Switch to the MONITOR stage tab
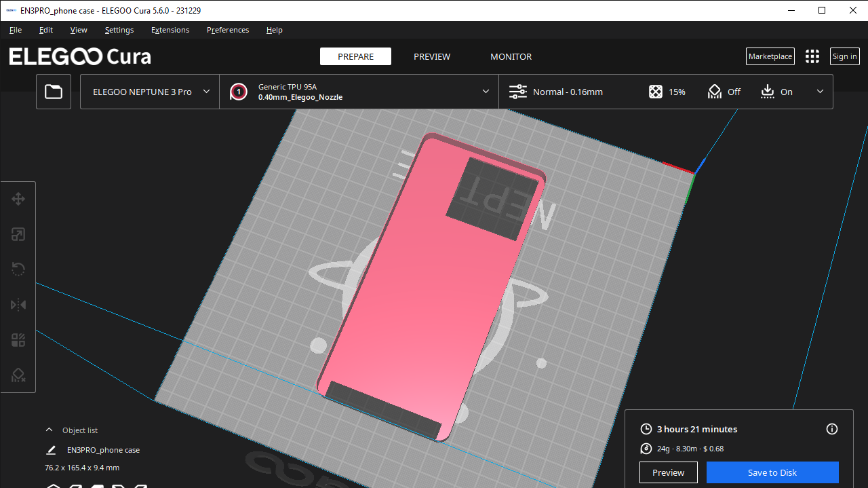The width and height of the screenshot is (868, 488). click(x=511, y=56)
